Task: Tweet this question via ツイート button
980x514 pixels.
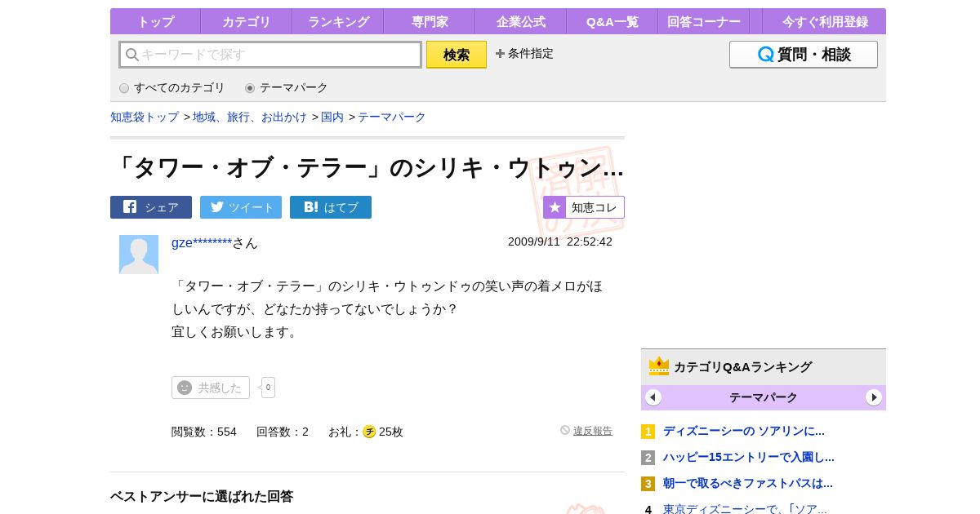Action: pos(241,207)
